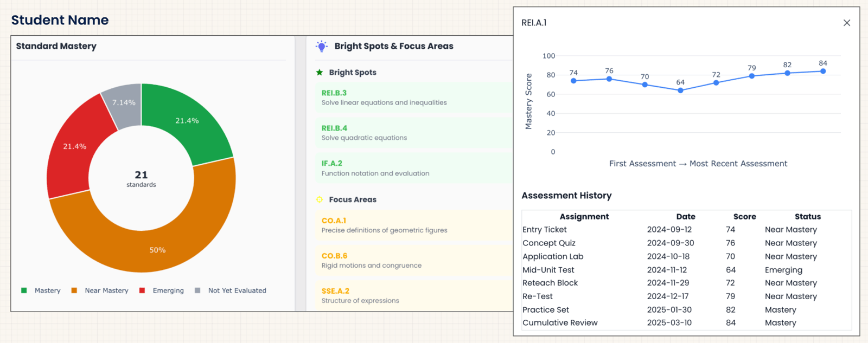The height and width of the screenshot is (343, 868).
Task: Toggle the green Mastery legend swatch
Action: 24,290
